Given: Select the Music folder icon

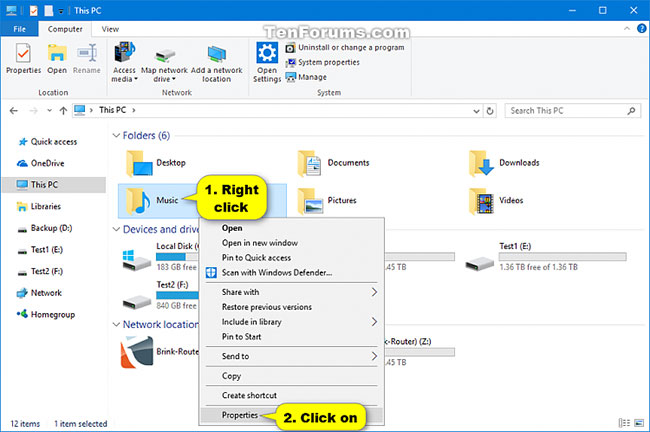Looking at the screenshot, I should coord(138,201).
